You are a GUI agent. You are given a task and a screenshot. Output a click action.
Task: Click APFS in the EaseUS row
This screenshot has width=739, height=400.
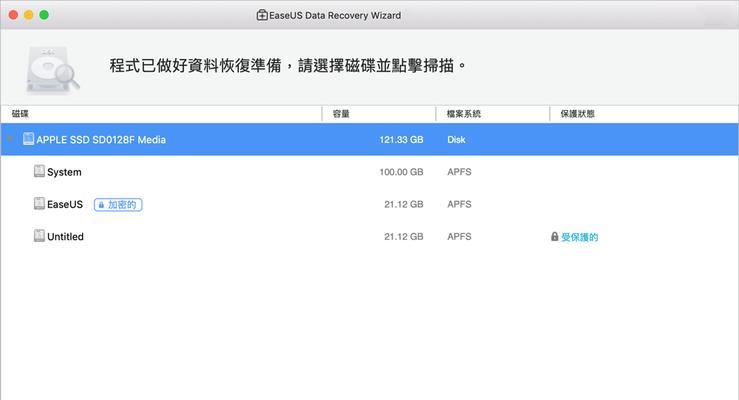459,204
